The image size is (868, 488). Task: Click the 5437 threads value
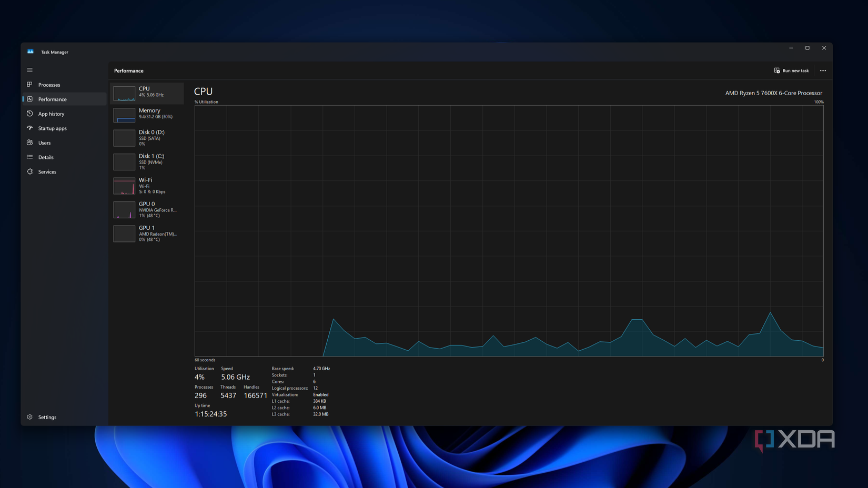point(228,395)
